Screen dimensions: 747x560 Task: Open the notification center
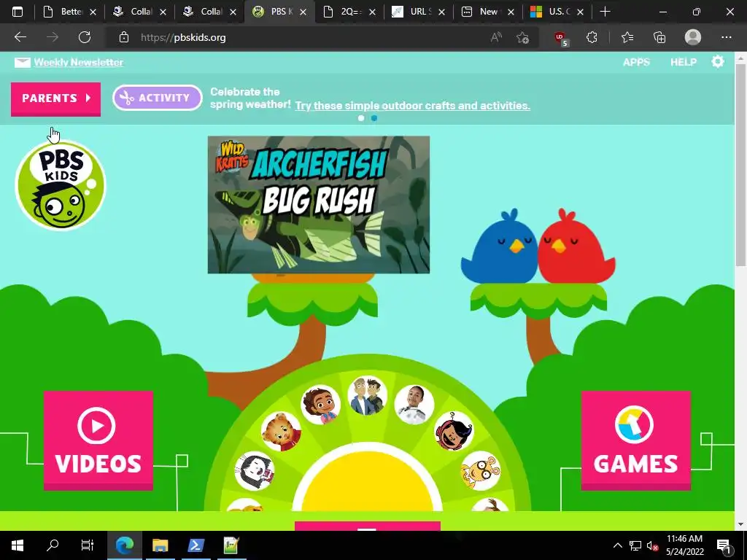pyautogui.click(x=724, y=545)
